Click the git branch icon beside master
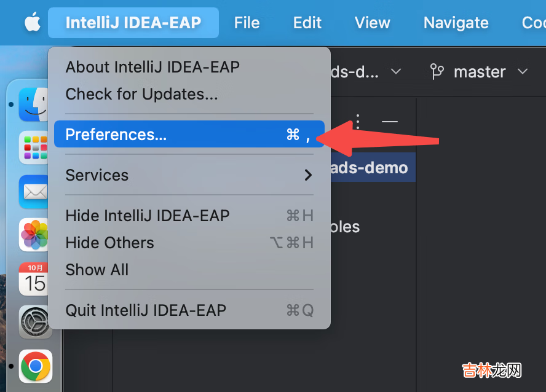Screen dimensions: 546x392 437,72
